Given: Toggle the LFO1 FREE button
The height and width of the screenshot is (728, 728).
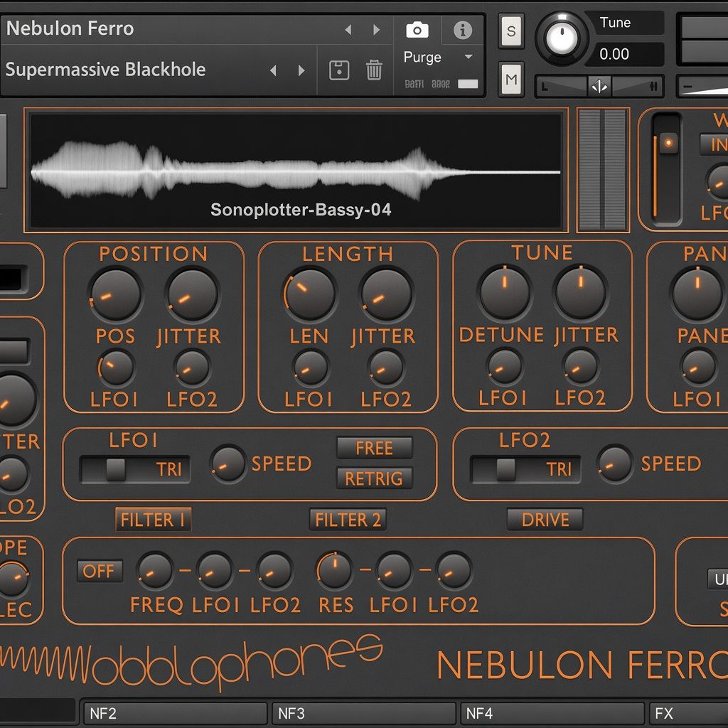Looking at the screenshot, I should pyautogui.click(x=374, y=448).
